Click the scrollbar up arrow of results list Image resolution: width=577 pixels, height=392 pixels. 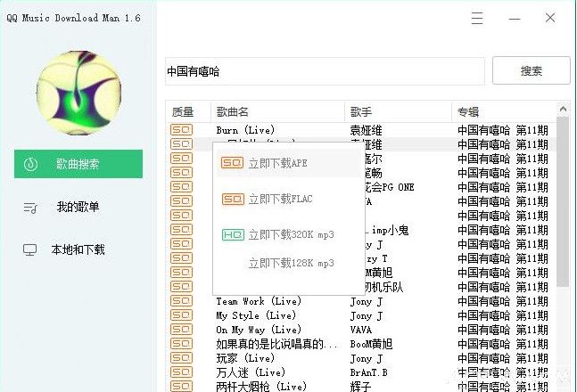(563, 109)
